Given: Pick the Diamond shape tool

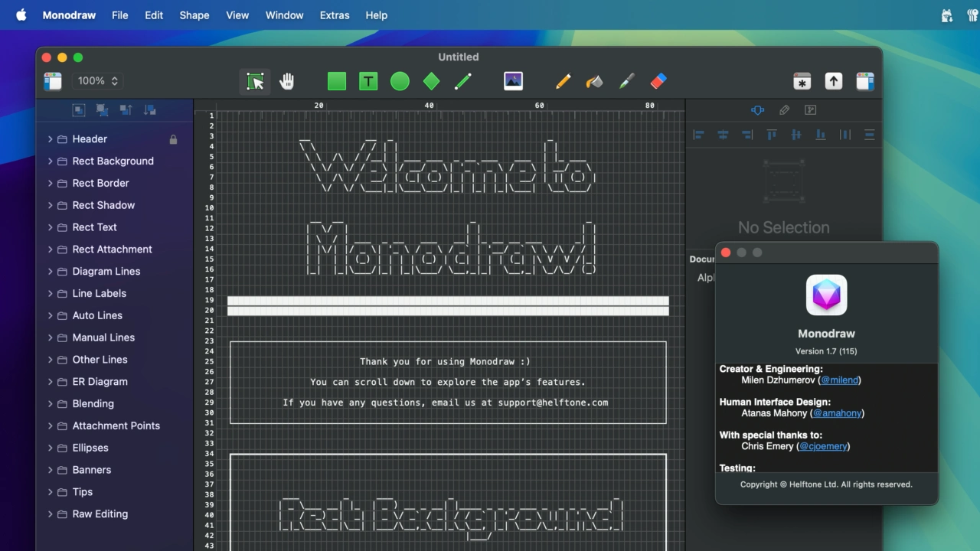Looking at the screenshot, I should [431, 81].
